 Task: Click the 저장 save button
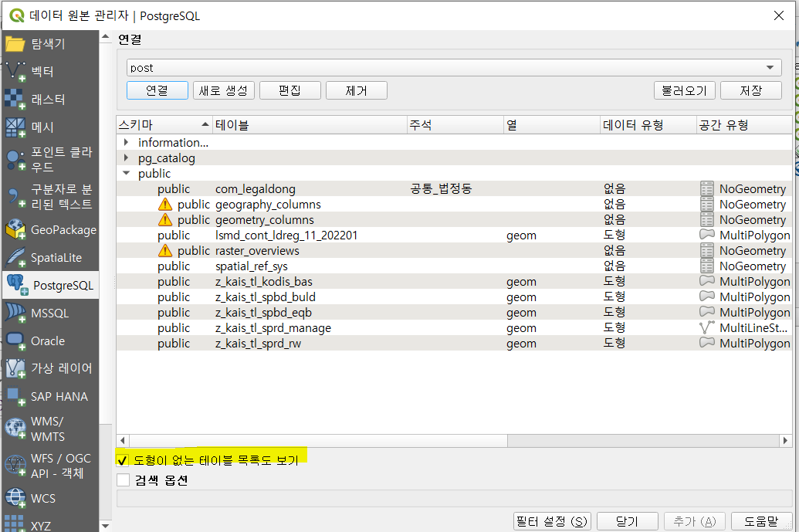pyautogui.click(x=751, y=90)
